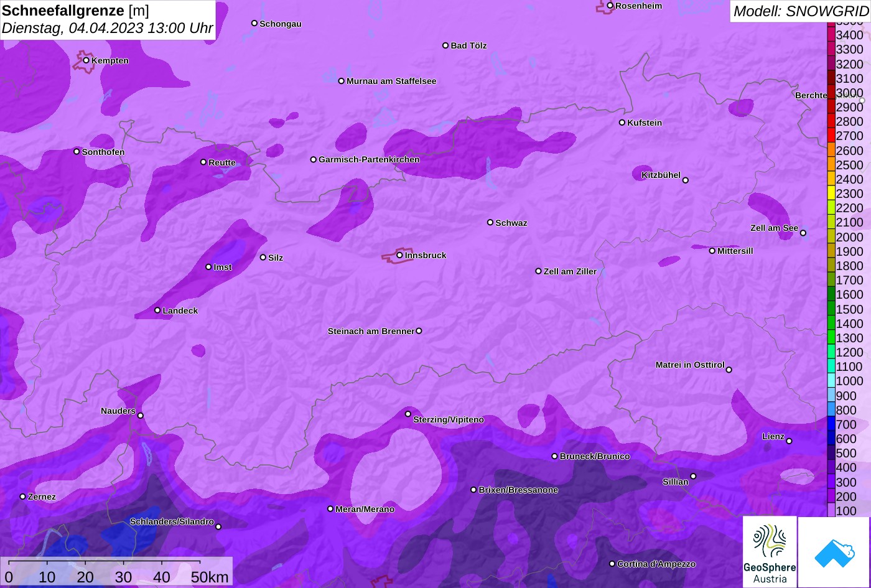Click the 'Sonthofen' label
This screenshot has height=588, width=871.
point(103,152)
